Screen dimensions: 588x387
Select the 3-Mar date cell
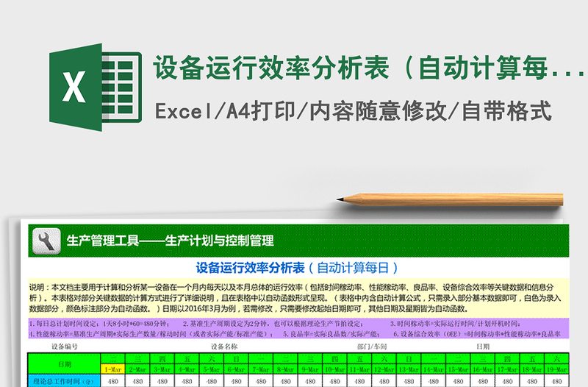[162, 370]
